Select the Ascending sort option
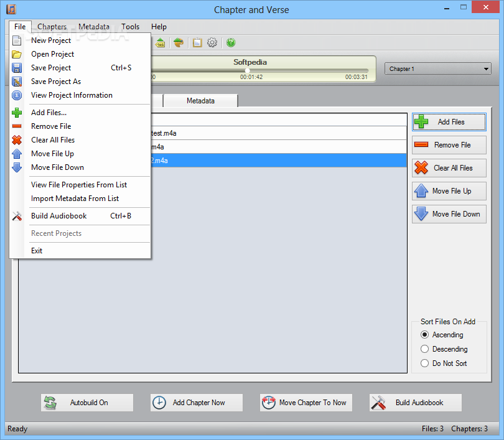The height and width of the screenshot is (440, 504). tap(442, 335)
